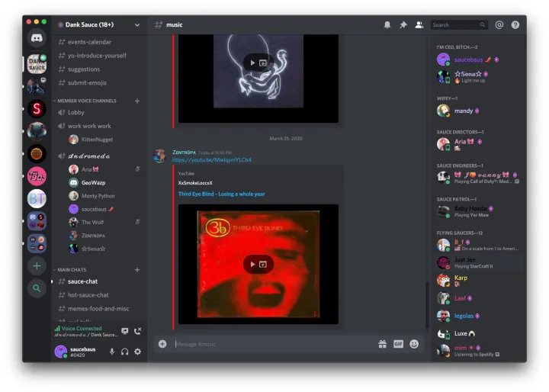
Task: Add channel to Main Chats category
Action: pos(137,270)
